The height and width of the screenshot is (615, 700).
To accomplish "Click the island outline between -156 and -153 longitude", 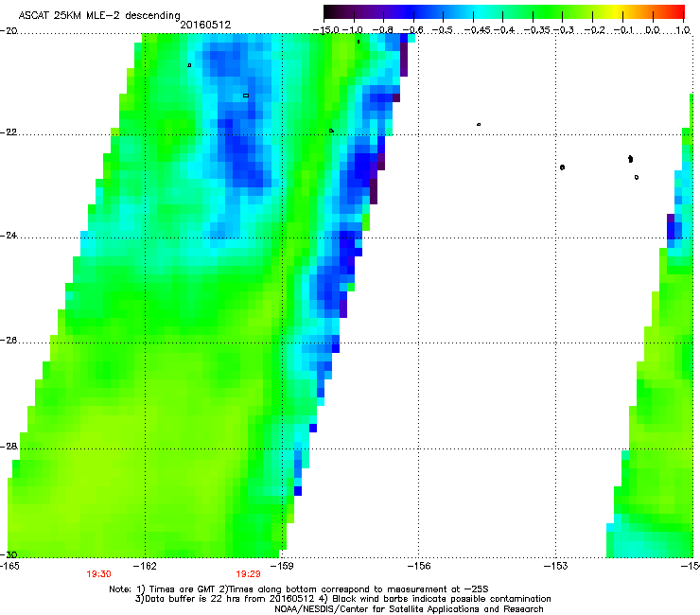I will [x=479, y=124].
